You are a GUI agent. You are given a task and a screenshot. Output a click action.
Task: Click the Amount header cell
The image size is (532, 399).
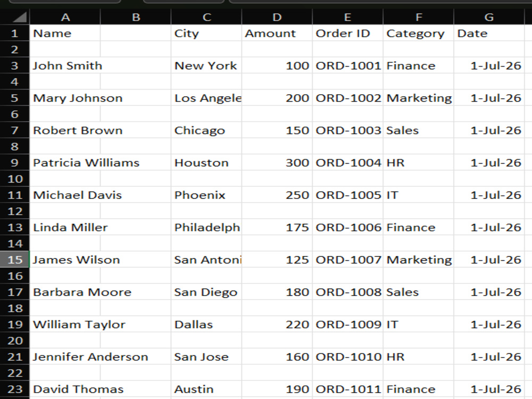click(277, 33)
